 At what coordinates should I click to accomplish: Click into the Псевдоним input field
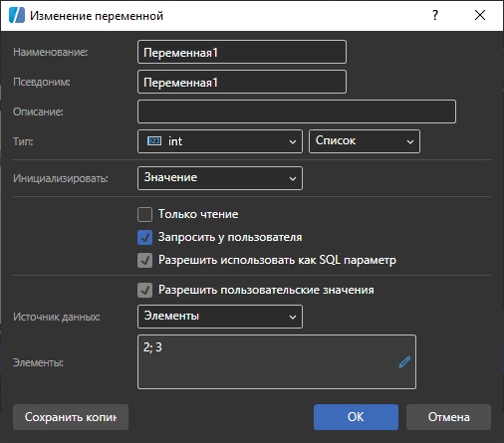click(x=242, y=82)
